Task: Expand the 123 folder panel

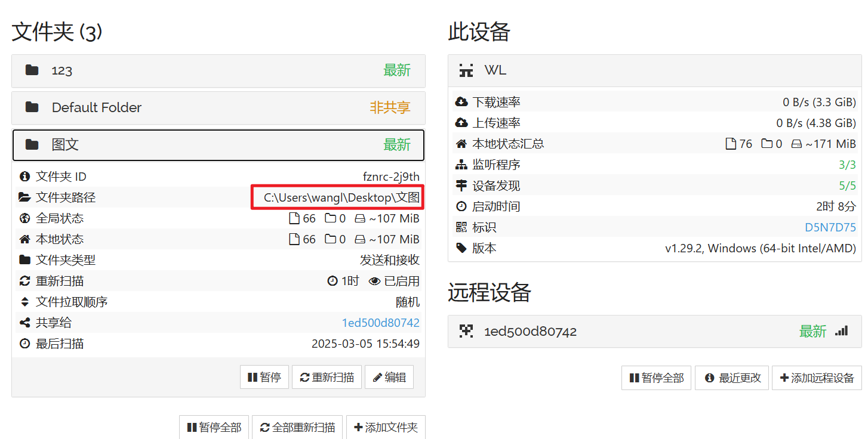Action: coord(218,71)
